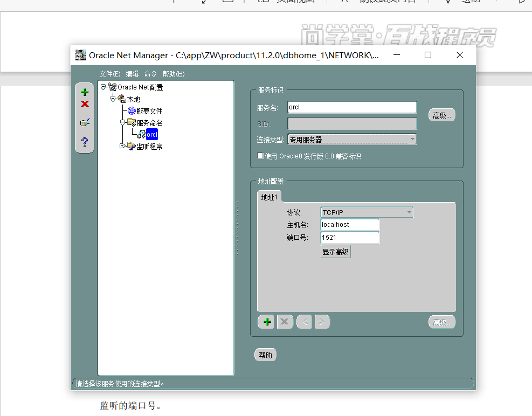Minimize the Oracle Net Manager window
The image size is (532, 416).
tap(397, 55)
